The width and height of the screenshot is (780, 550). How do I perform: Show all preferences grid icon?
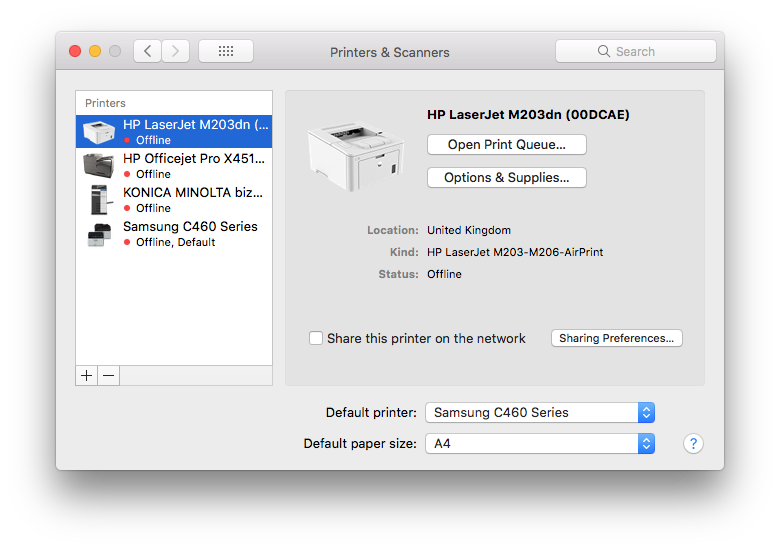(226, 51)
